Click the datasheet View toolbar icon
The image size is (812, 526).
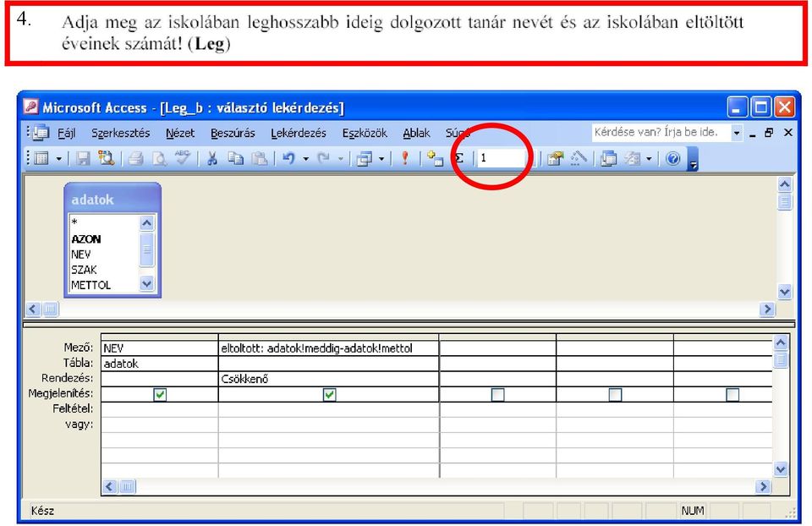click(41, 158)
